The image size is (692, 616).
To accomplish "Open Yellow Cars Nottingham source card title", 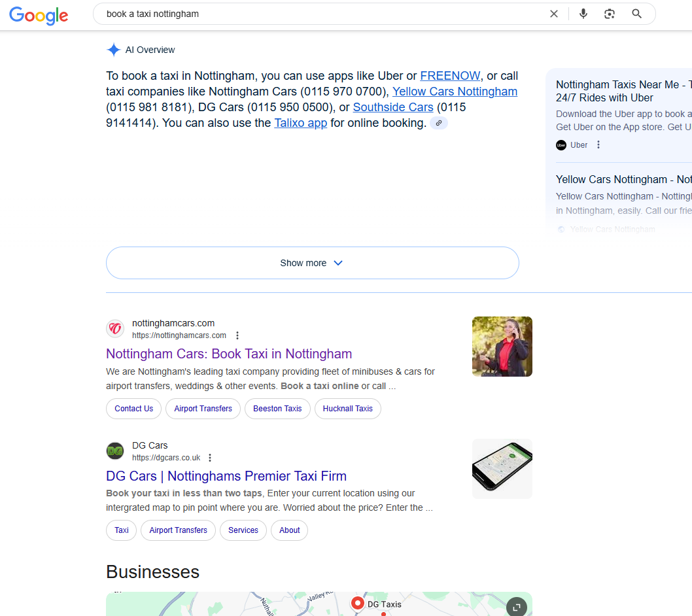I will click(623, 180).
